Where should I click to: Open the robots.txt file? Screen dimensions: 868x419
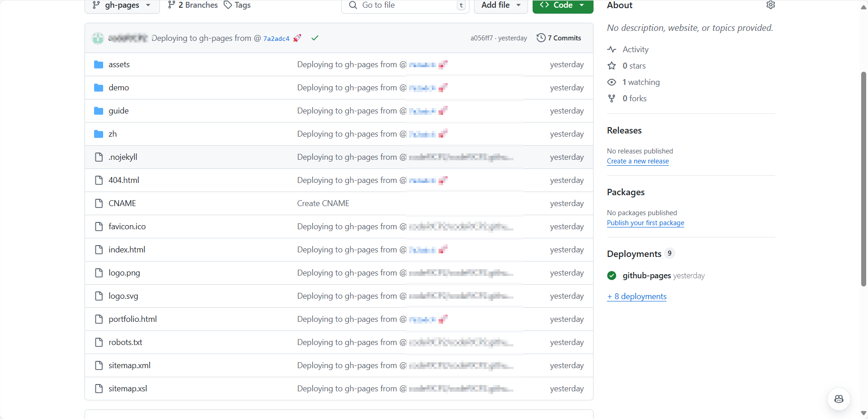(125, 342)
